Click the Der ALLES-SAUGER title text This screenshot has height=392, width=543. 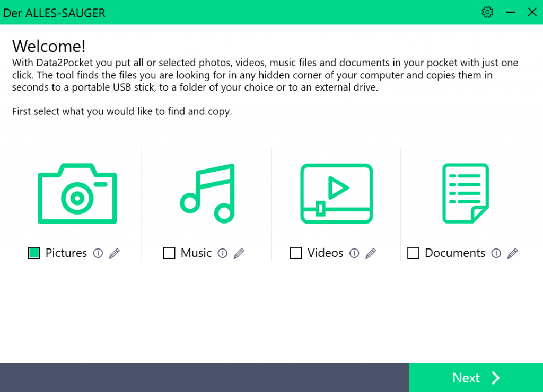[x=54, y=13]
